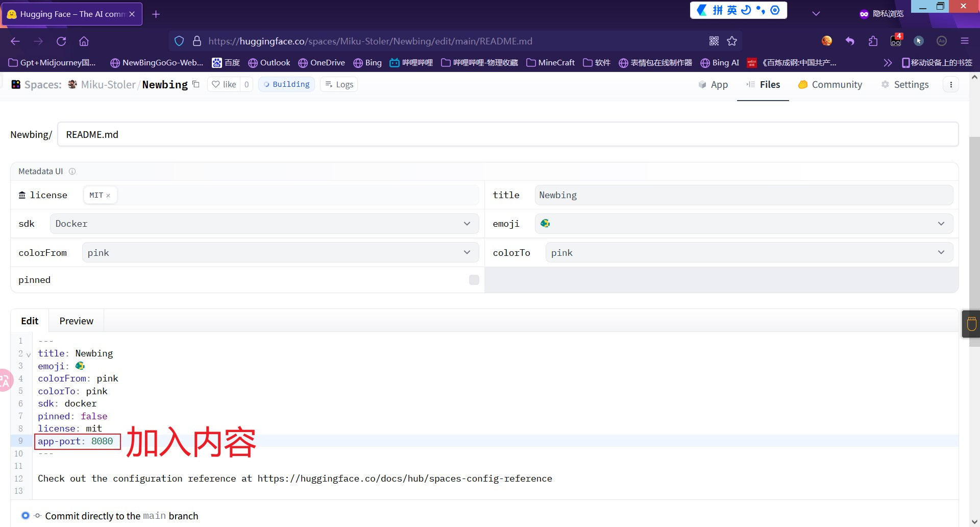Remove the MIT license tag

(x=108, y=196)
